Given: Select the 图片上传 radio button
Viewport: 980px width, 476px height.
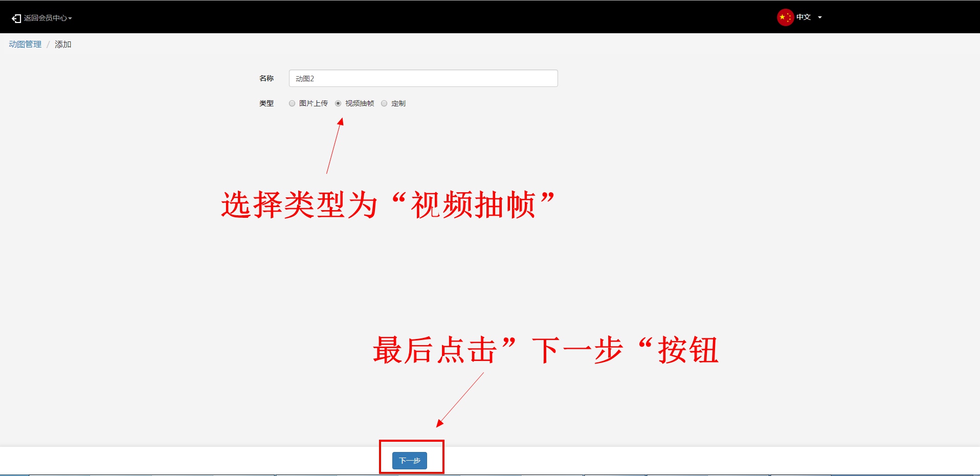Looking at the screenshot, I should click(x=292, y=103).
